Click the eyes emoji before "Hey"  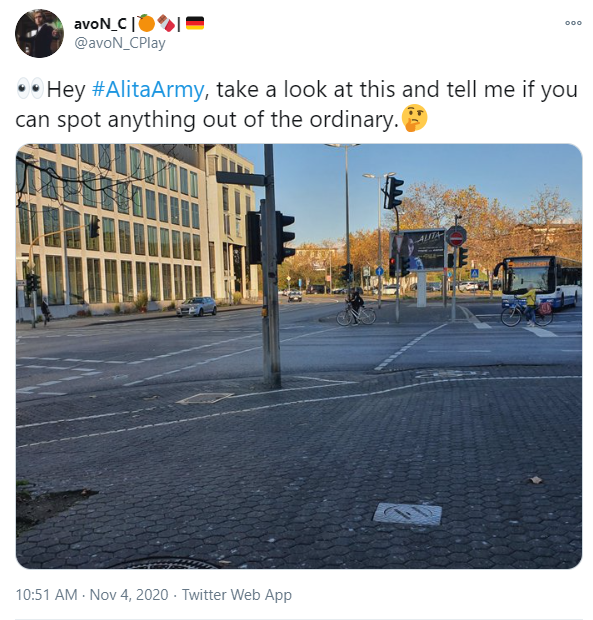(x=30, y=89)
